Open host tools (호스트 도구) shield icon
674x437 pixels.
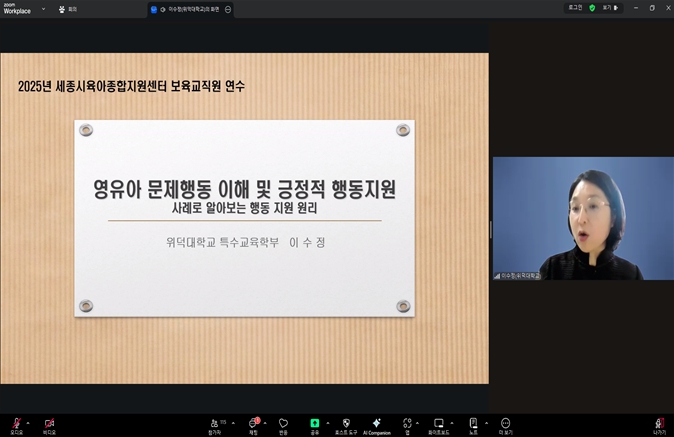point(346,424)
